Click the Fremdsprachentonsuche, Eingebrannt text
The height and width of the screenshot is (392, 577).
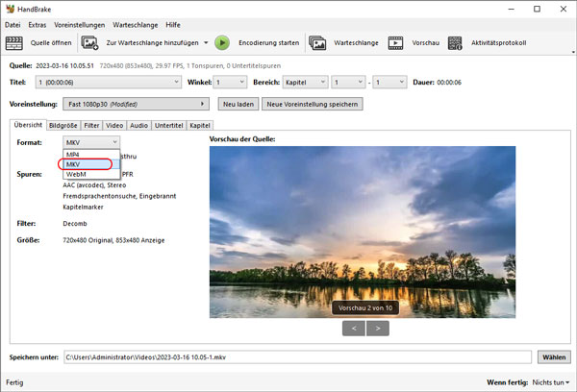[119, 196]
